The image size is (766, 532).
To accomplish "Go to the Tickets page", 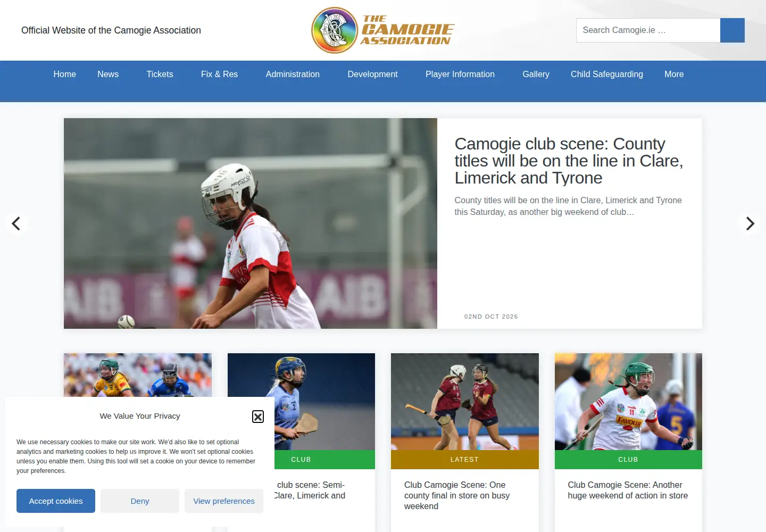I will click(x=160, y=74).
